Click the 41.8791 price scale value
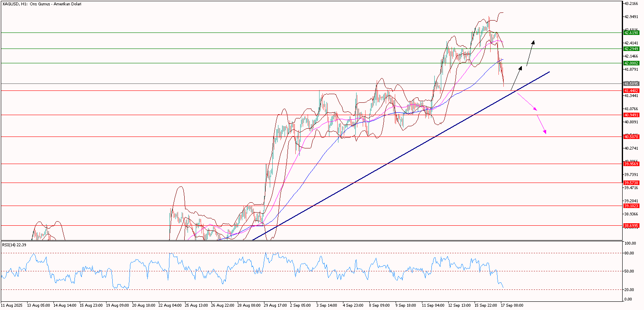644x310 pixels. pos(631,69)
